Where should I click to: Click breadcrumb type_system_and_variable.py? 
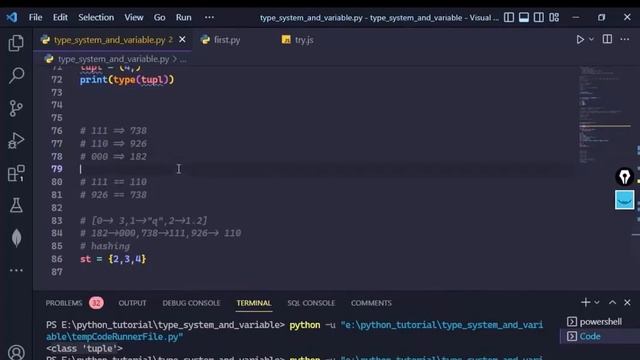[x=113, y=59]
